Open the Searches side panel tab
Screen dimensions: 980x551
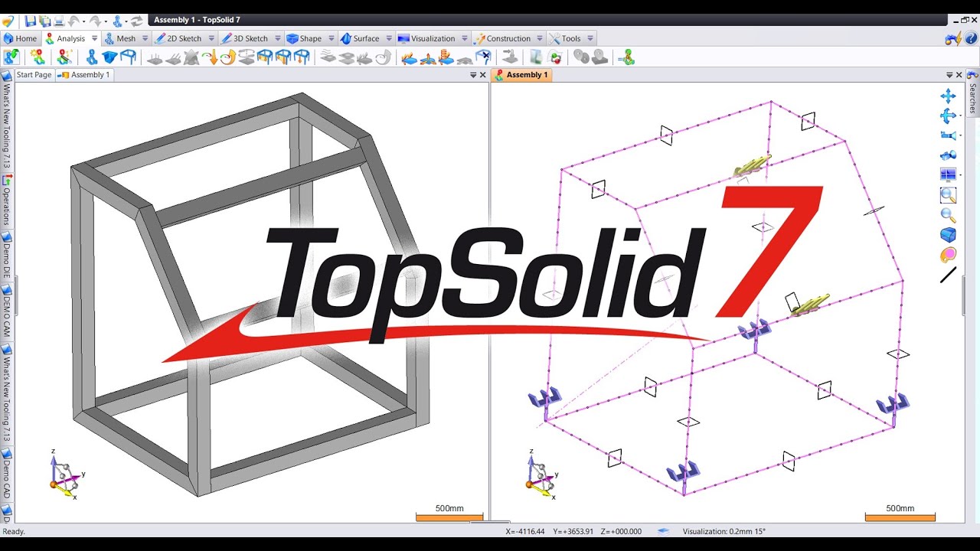pos(972,93)
